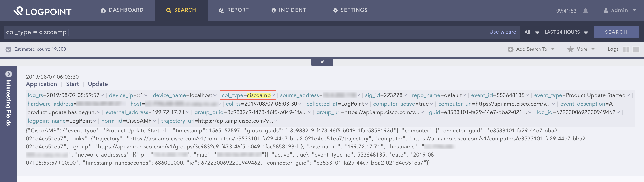The height and width of the screenshot is (182, 644).
Task: Open the All repos dropdown
Action: pos(531,32)
